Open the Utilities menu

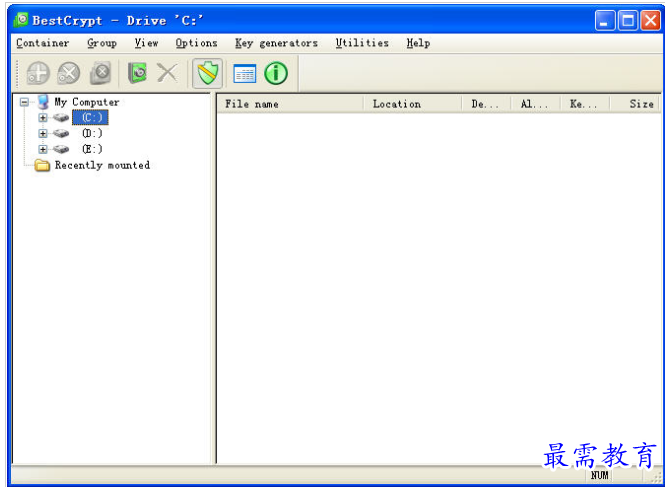[362, 43]
